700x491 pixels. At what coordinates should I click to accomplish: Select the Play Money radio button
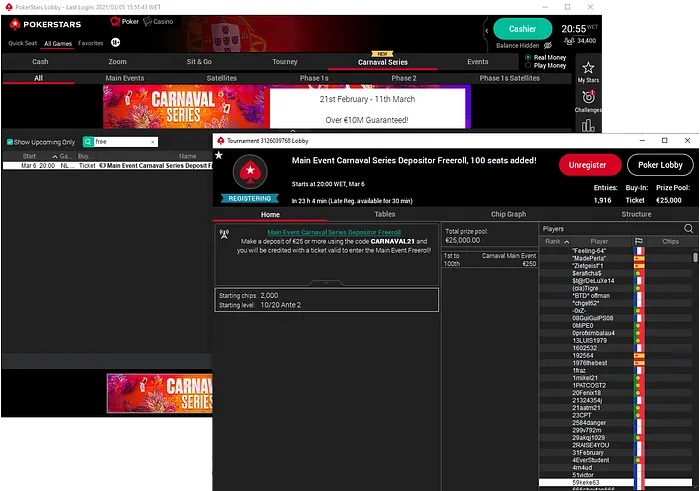pyautogui.click(x=528, y=65)
